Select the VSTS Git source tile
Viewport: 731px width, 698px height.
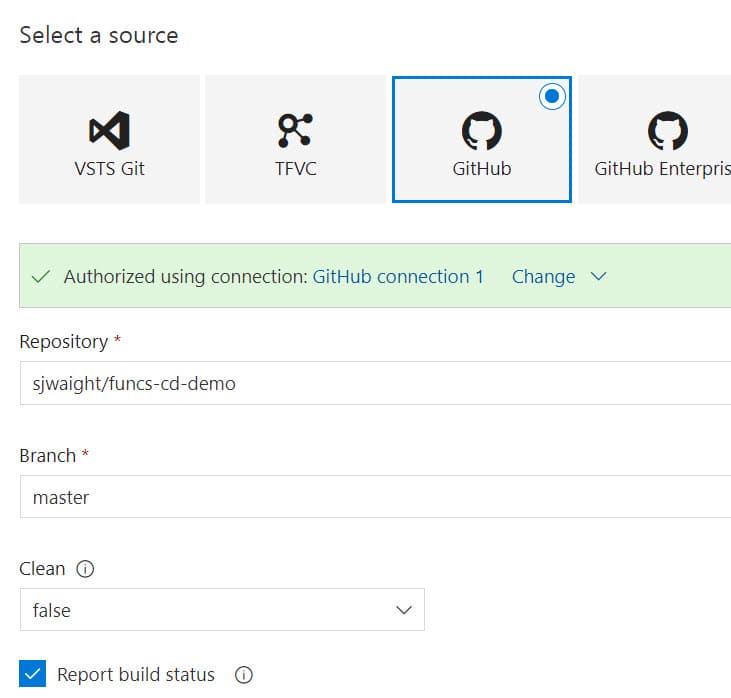pyautogui.click(x=109, y=139)
